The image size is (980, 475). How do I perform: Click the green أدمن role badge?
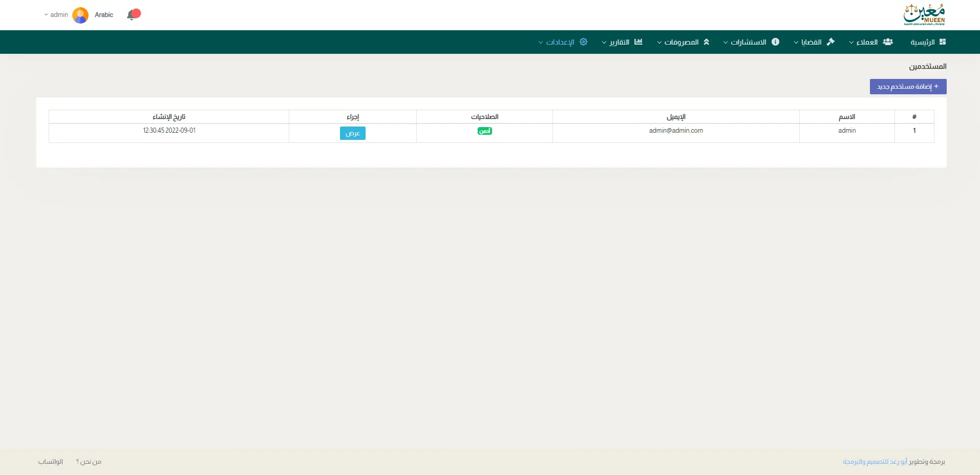[x=484, y=131]
